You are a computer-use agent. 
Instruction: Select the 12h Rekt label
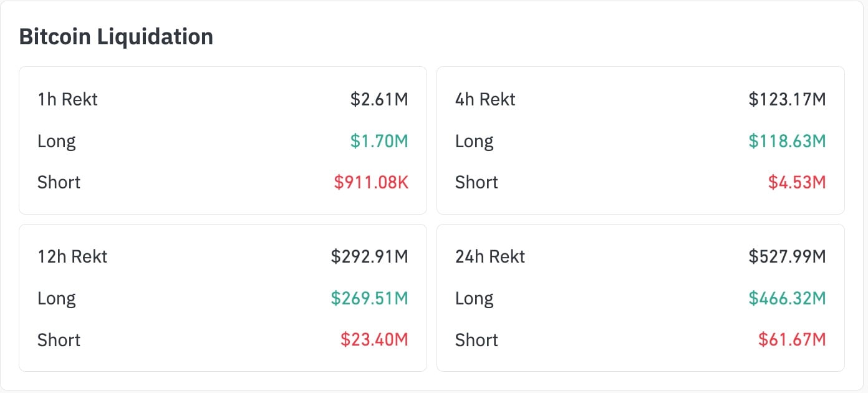[72, 256]
